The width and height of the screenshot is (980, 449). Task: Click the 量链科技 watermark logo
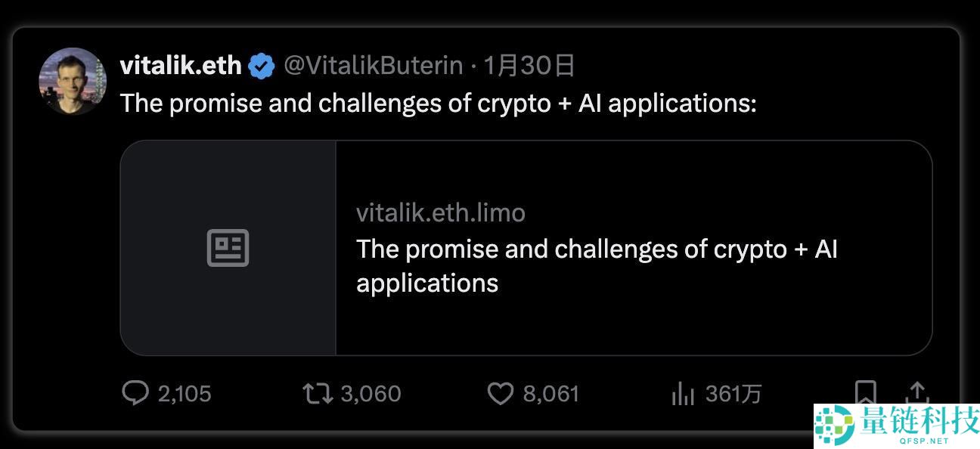point(897,426)
